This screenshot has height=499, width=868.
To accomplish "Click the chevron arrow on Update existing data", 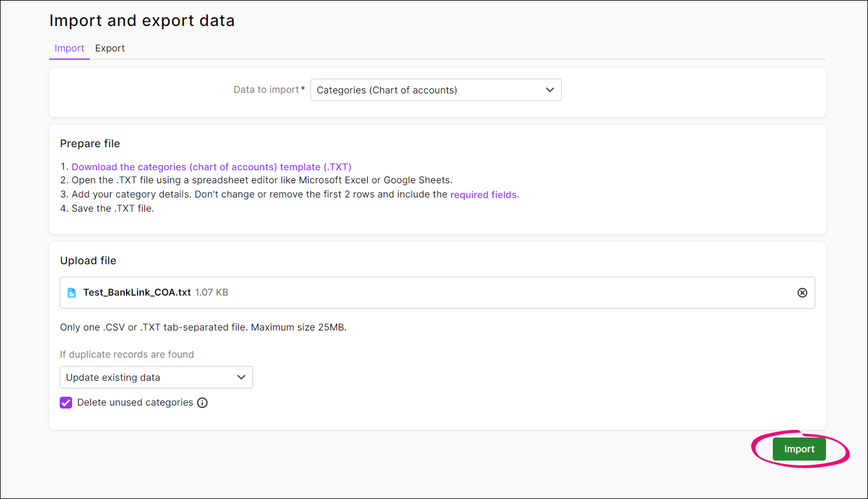I will [x=241, y=377].
